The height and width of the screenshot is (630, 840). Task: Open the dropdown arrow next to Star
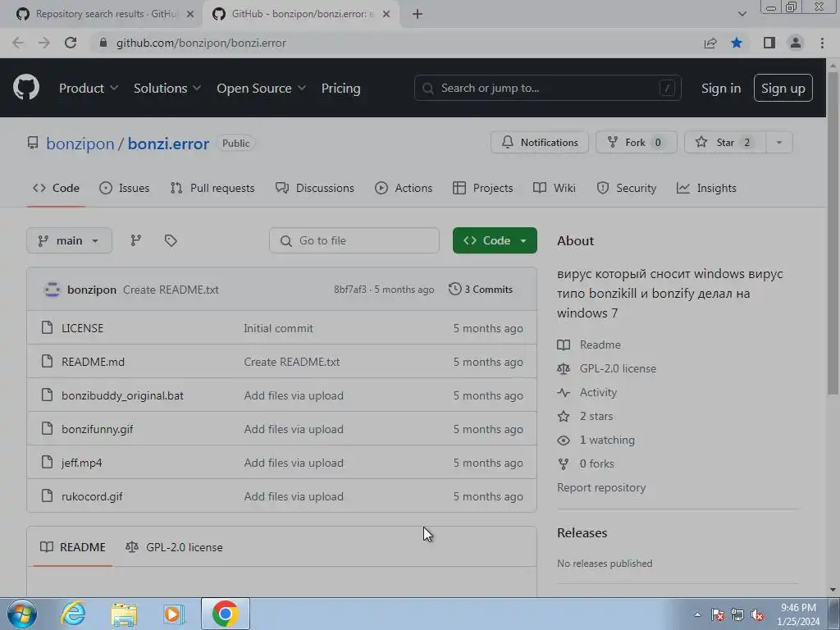click(779, 143)
